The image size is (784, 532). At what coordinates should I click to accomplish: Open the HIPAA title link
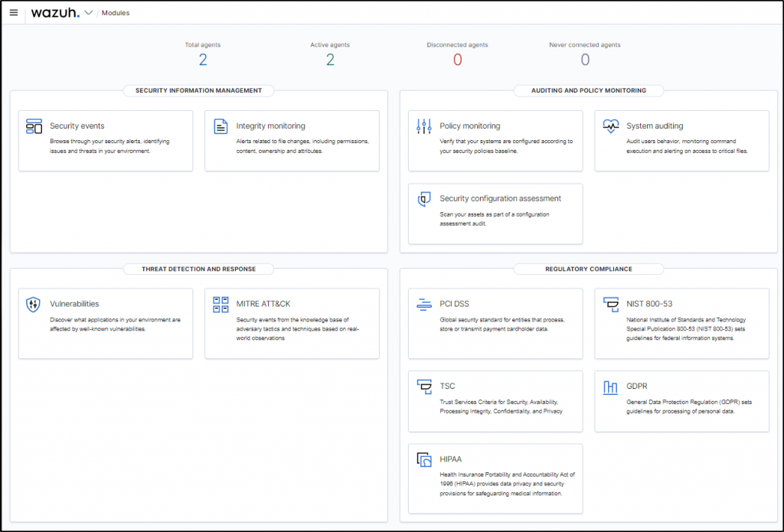tap(450, 459)
